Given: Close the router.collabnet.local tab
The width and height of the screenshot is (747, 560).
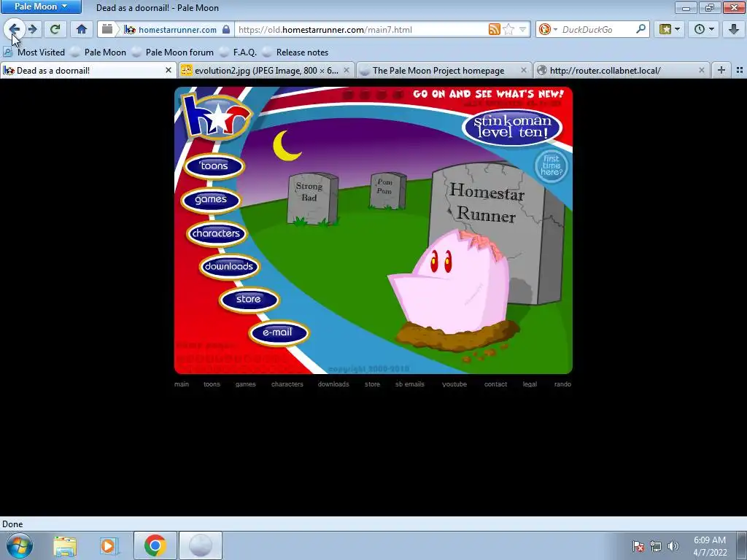Looking at the screenshot, I should pos(701,71).
